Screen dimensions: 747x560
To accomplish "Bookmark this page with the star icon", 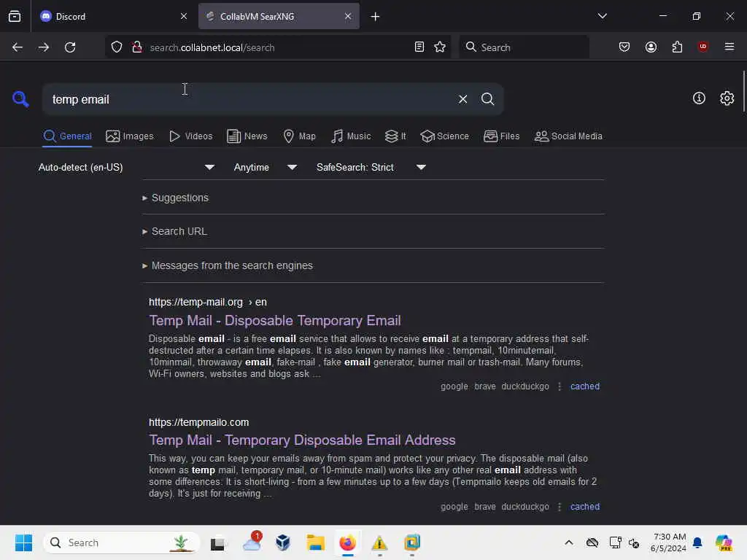I will pyautogui.click(x=440, y=47).
